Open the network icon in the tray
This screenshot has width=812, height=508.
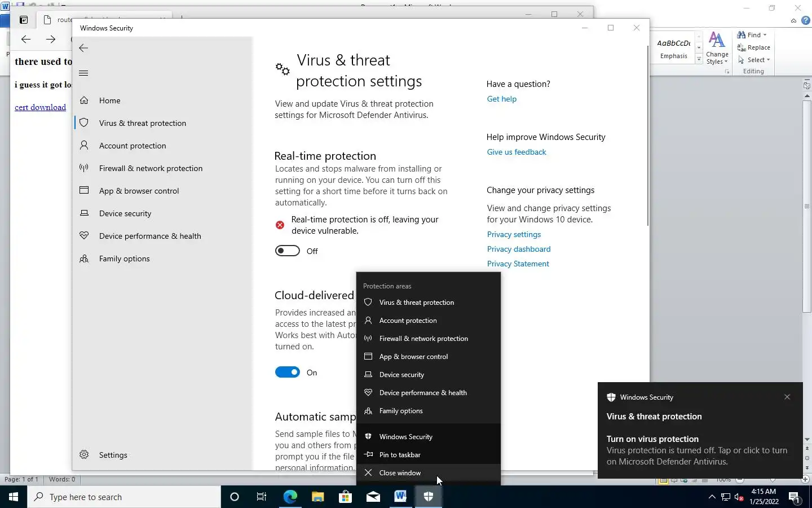(726, 497)
